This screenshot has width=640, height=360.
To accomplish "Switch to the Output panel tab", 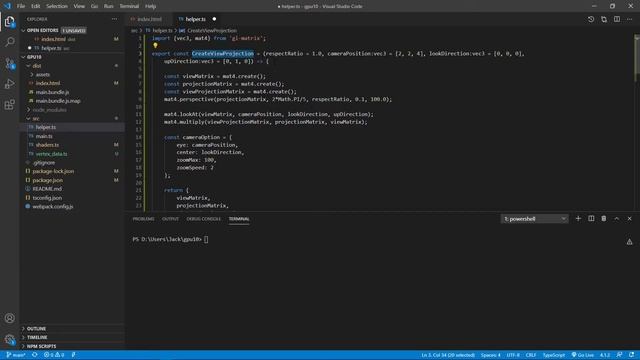I will 170,219.
